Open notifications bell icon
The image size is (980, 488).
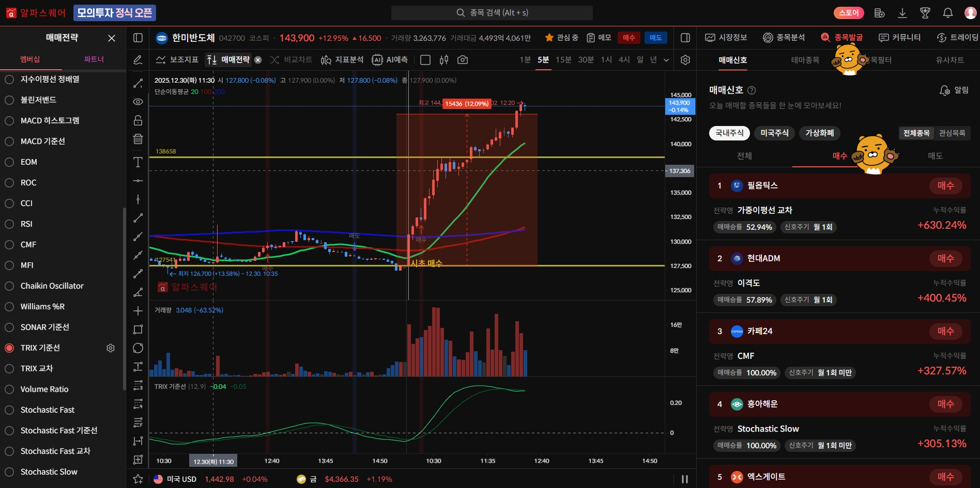(948, 13)
